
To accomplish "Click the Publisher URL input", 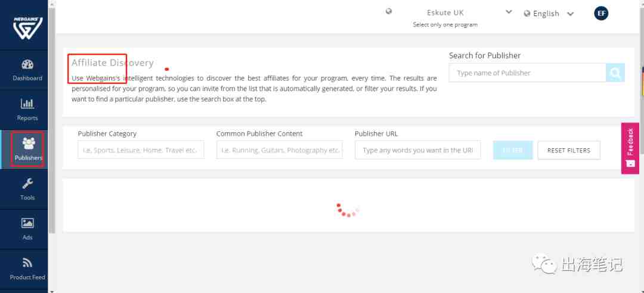I will [417, 150].
